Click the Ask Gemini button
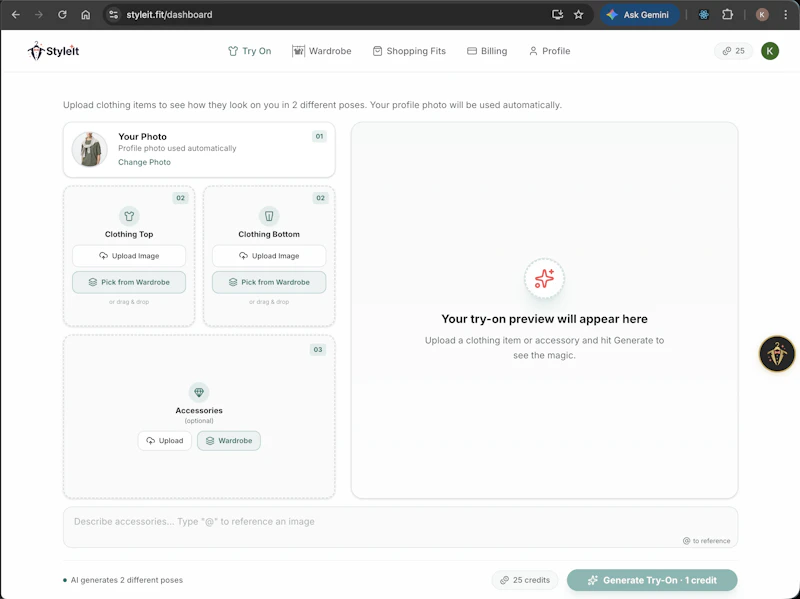The image size is (800, 599). click(x=639, y=15)
